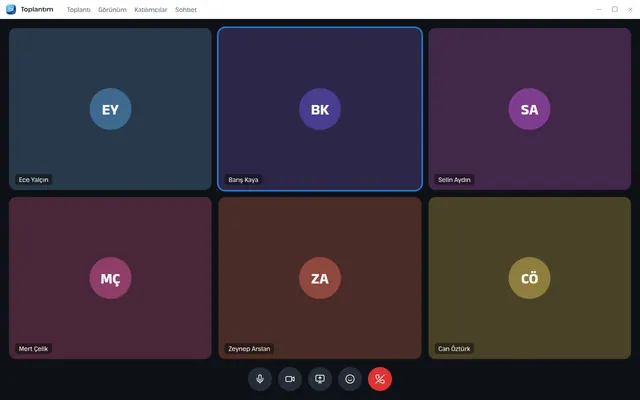This screenshot has height=400, width=640.
Task: Select Ece Yalçın's video tile
Action: point(110,109)
